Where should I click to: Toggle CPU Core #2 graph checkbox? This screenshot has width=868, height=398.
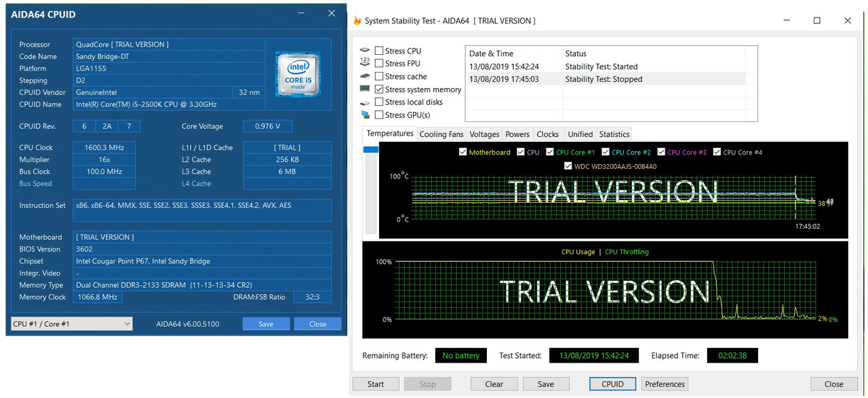(x=606, y=152)
